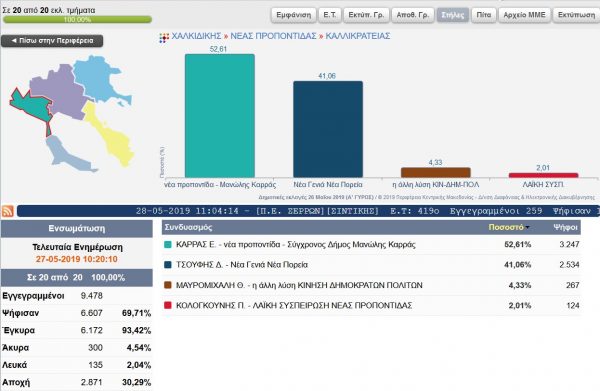Click the light blue northeastern map region
Image resolution: width=600 pixels, height=391 pixels.
pos(99,78)
